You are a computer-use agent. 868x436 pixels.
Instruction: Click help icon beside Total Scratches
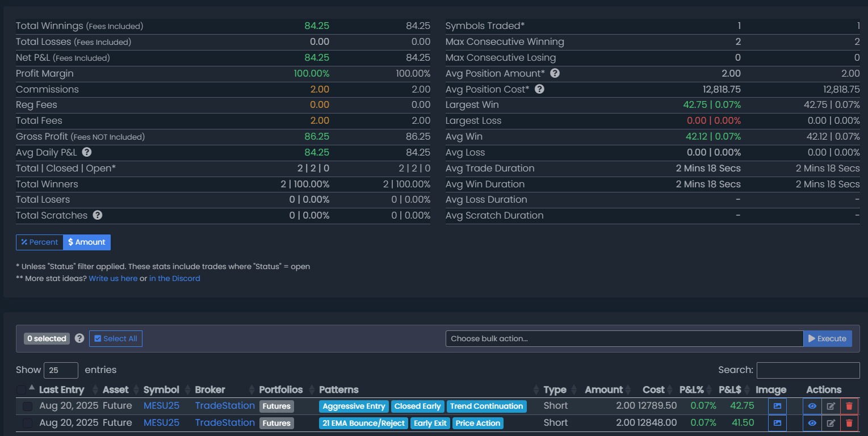pyautogui.click(x=98, y=215)
